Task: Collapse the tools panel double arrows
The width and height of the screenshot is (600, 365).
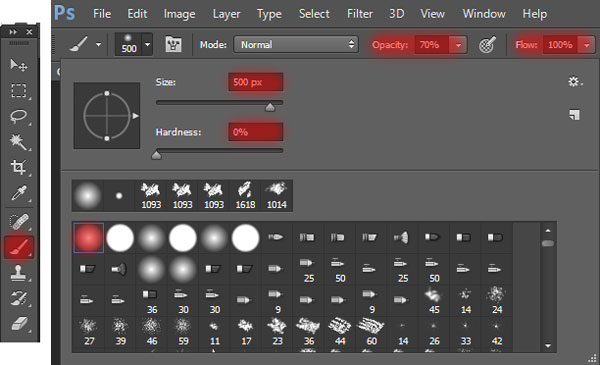Action: [13, 32]
